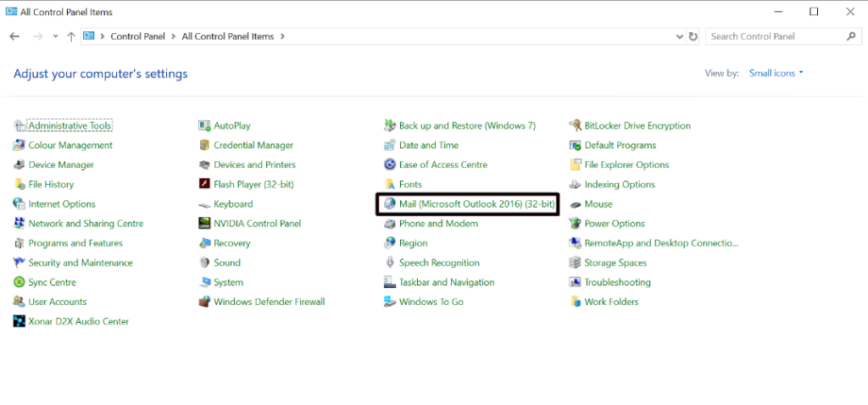The image size is (868, 405).
Task: Click the Power Options icon
Action: point(576,224)
